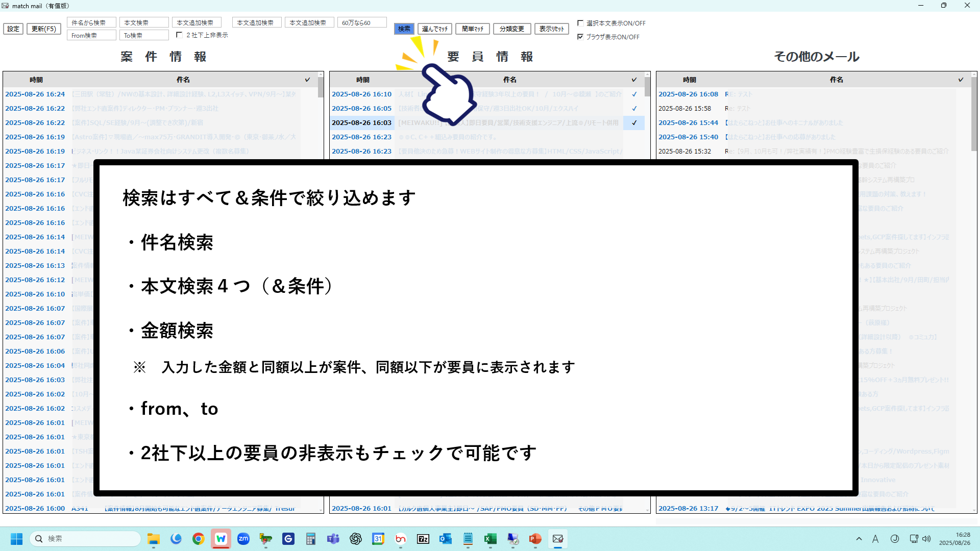980x551 pixels.
Task: Open the 7-Zip taskbar icon
Action: [423, 539]
